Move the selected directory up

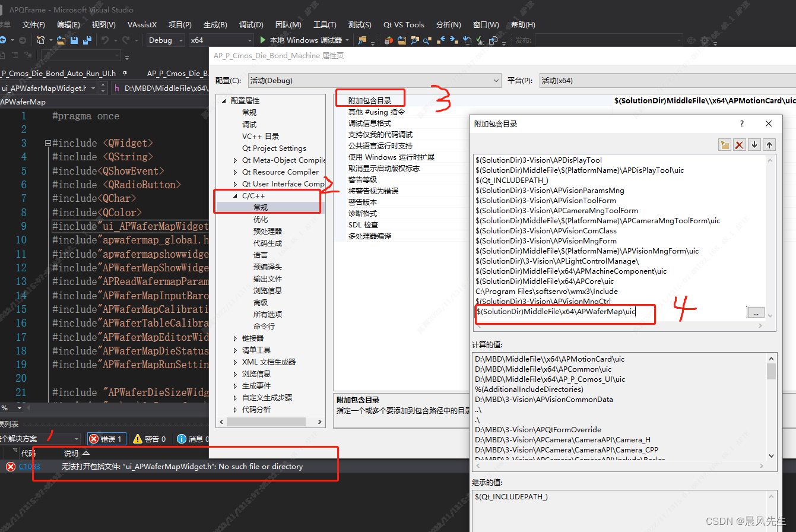pos(769,145)
